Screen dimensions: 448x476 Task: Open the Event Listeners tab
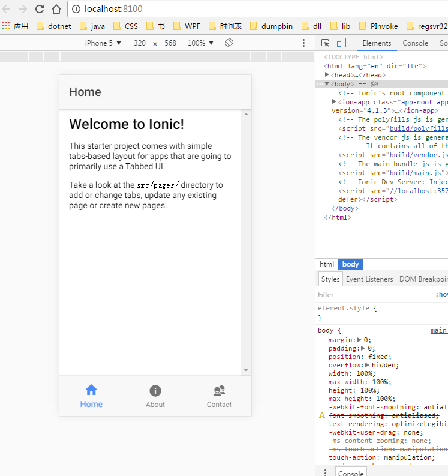(369, 279)
